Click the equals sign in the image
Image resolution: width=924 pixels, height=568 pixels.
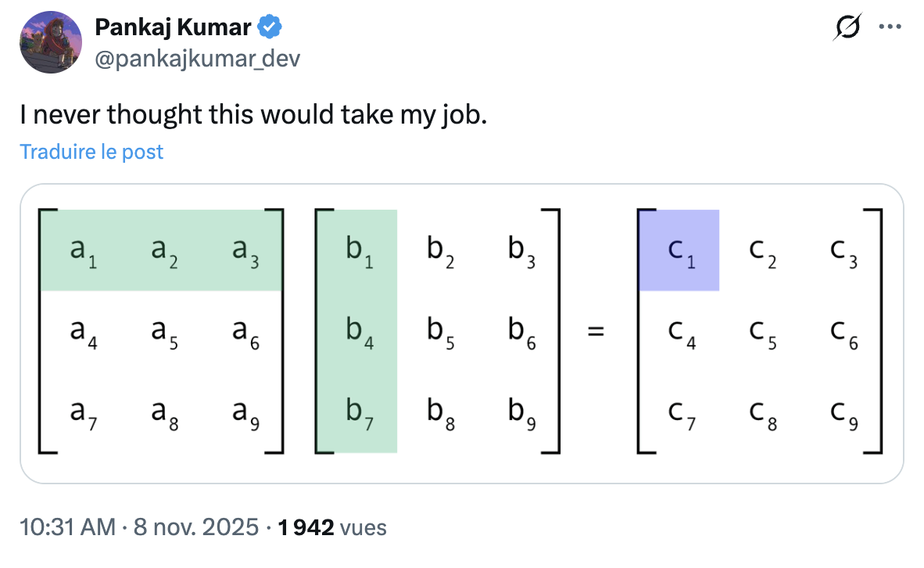596,332
